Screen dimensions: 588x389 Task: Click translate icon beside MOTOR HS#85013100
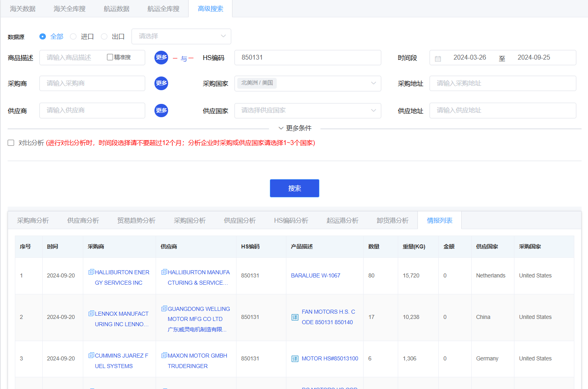295,359
